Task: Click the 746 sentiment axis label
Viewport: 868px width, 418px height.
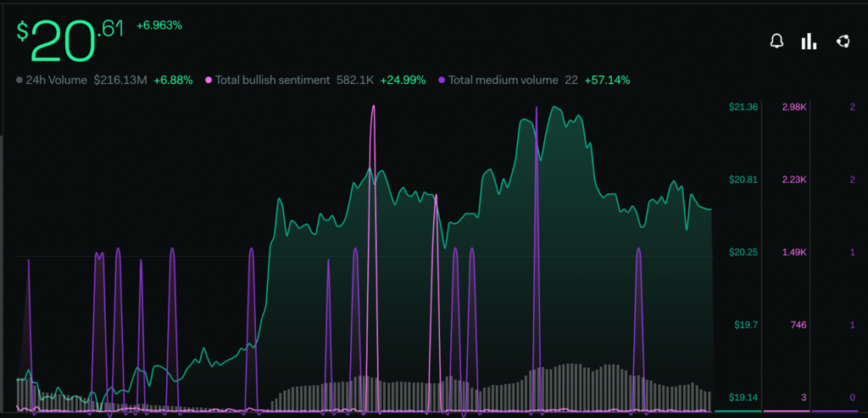Action: [x=797, y=325]
